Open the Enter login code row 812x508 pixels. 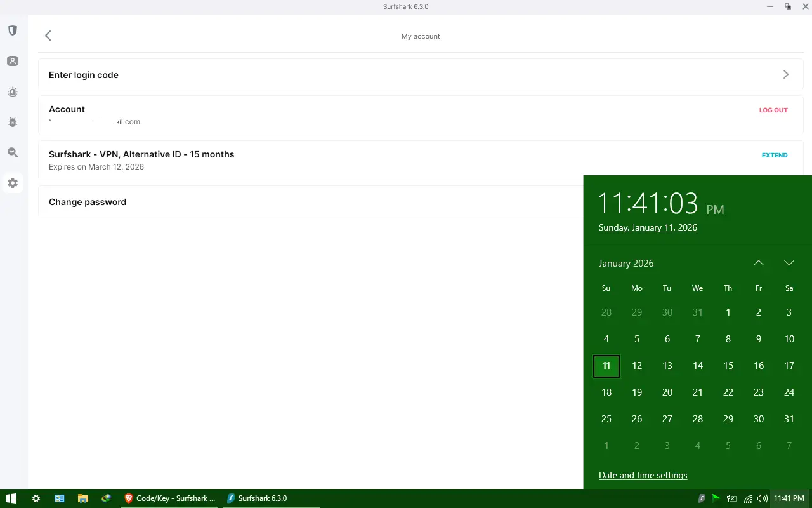[x=421, y=74]
